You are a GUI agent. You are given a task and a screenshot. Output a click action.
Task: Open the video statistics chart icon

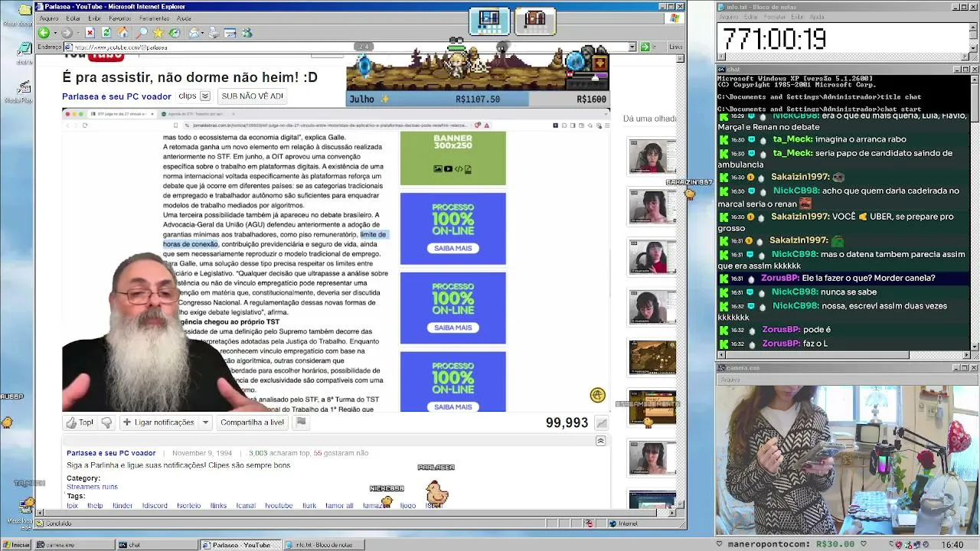point(602,423)
